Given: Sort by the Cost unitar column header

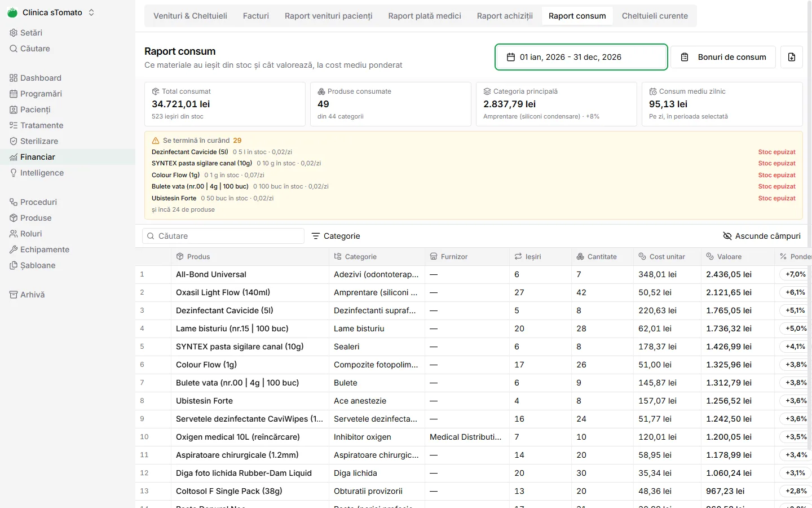Looking at the screenshot, I should [667, 256].
